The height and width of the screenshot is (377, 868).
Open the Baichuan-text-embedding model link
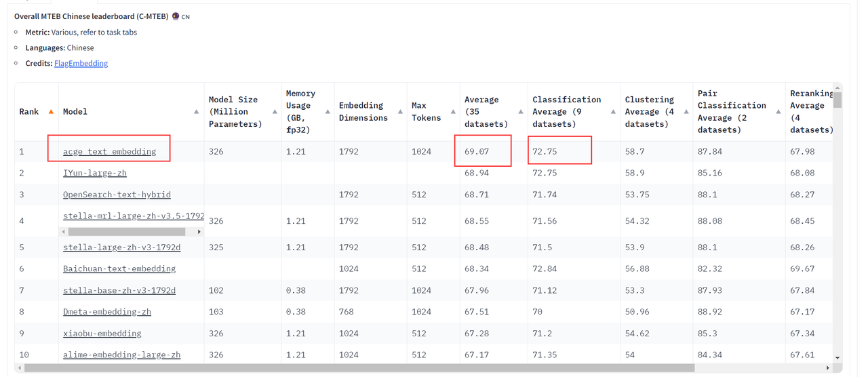(x=119, y=269)
